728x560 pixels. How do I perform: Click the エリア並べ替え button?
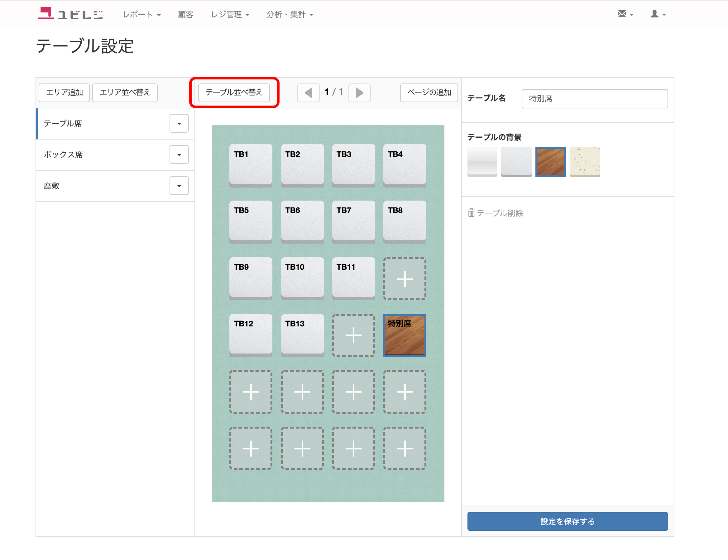click(125, 92)
